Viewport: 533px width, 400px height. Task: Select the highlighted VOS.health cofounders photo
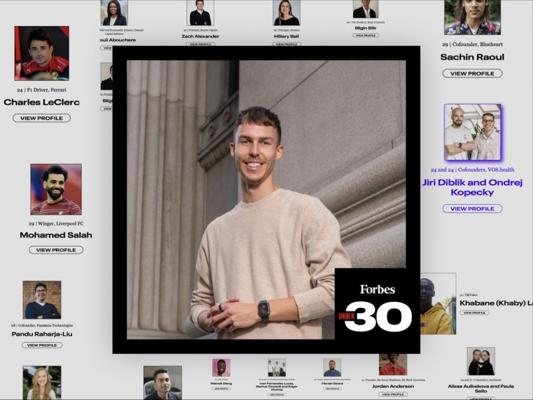472,132
